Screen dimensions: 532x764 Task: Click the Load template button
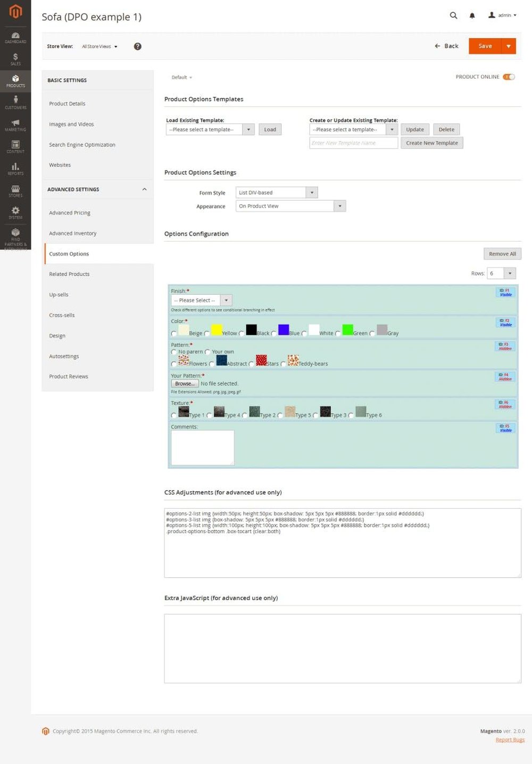click(270, 129)
